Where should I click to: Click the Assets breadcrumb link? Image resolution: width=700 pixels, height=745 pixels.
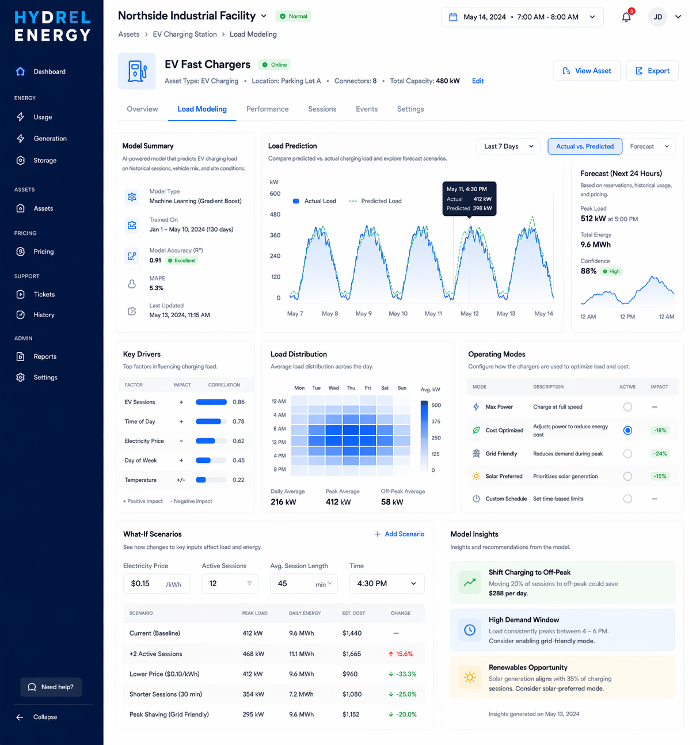[129, 34]
